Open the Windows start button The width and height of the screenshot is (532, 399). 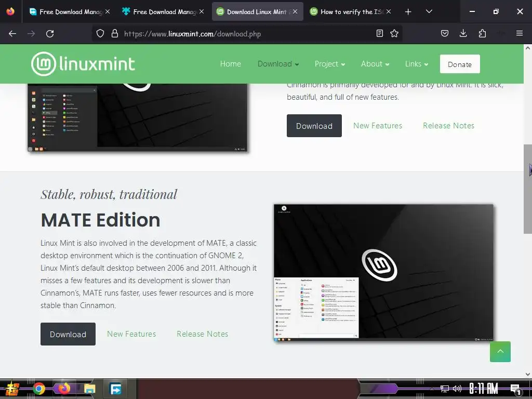click(12, 389)
